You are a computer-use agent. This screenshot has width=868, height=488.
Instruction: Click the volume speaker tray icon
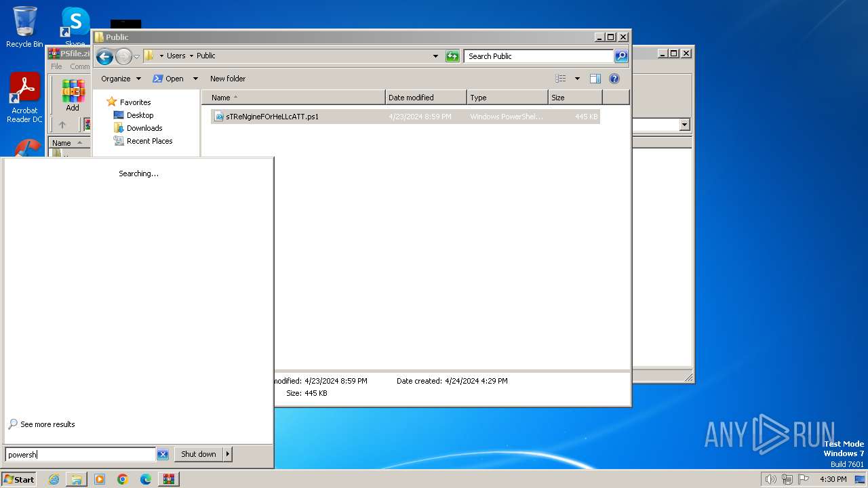click(770, 479)
